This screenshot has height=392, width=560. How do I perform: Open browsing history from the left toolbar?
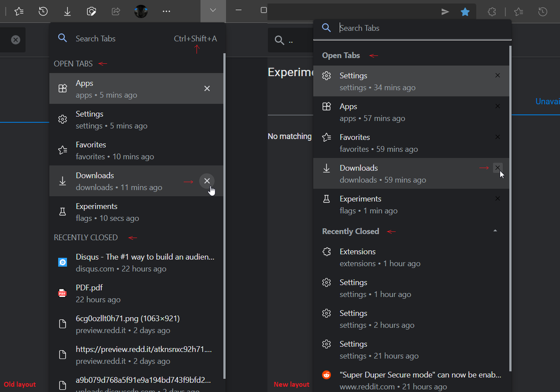(x=43, y=11)
